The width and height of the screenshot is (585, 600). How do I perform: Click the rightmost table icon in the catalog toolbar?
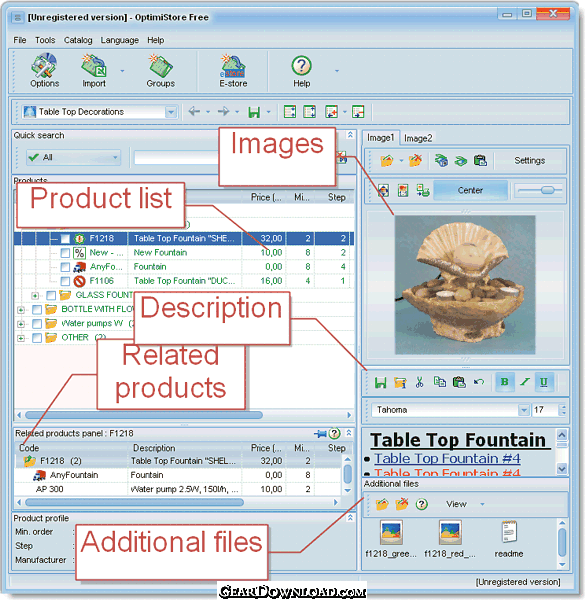click(x=358, y=112)
